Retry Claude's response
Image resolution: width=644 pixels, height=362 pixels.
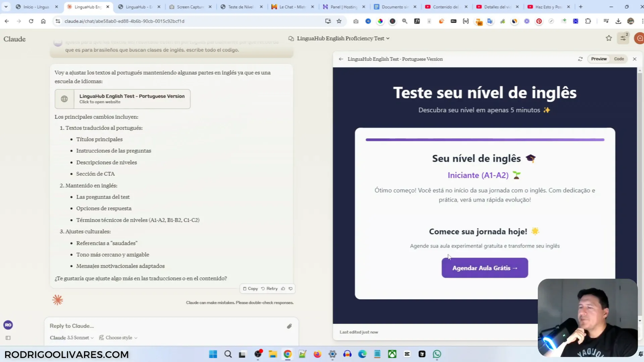270,288
